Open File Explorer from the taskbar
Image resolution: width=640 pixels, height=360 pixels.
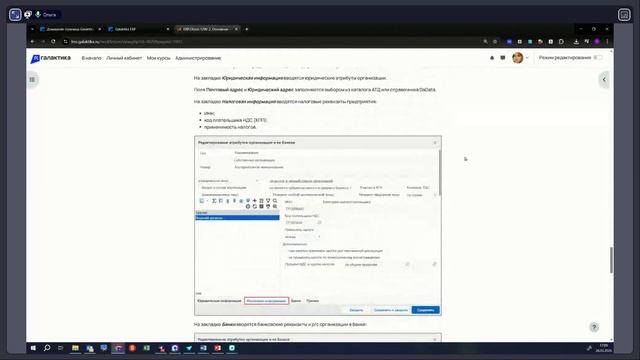coord(75,348)
